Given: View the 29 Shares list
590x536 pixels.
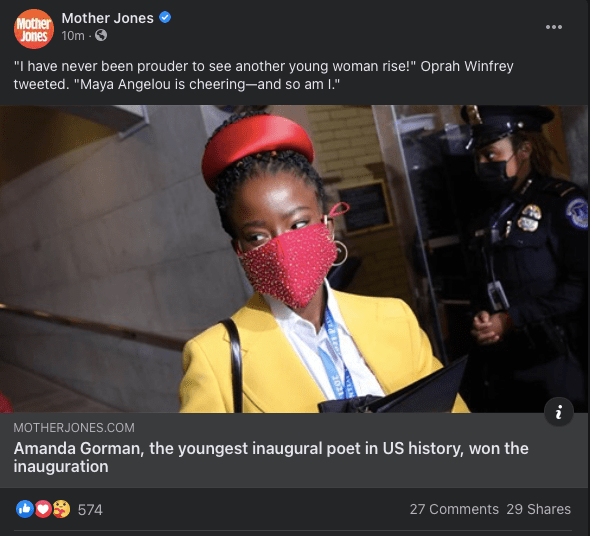Looking at the screenshot, I should 538,509.
